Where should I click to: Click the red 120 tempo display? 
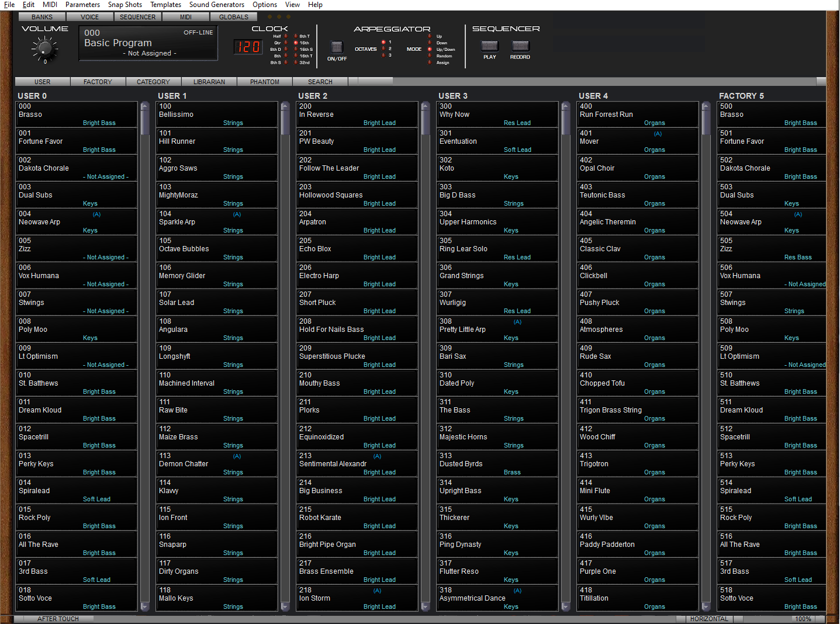[248, 47]
